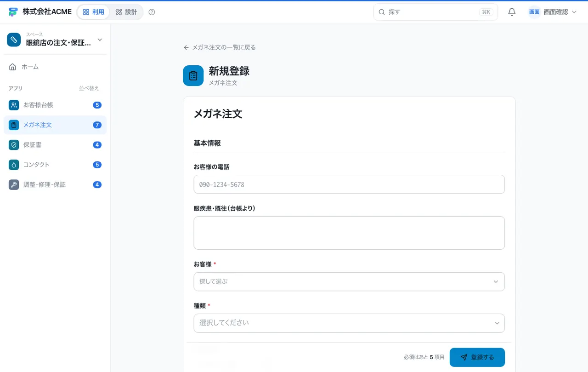The image size is (588, 372).
Task: Open the notifications bell
Action: [x=512, y=12]
